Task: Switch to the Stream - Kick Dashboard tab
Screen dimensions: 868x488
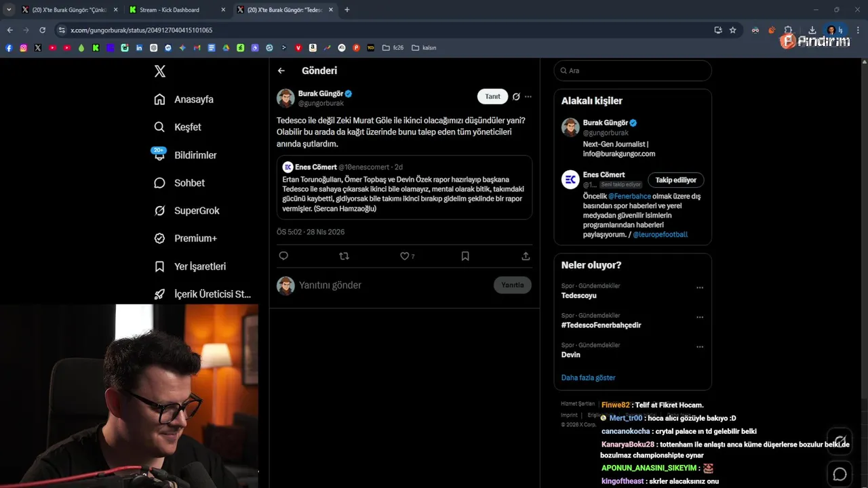Action: tap(175, 9)
